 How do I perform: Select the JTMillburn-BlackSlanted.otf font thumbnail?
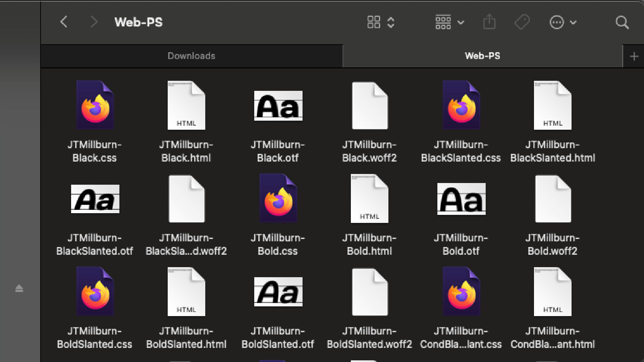pyautogui.click(x=95, y=199)
